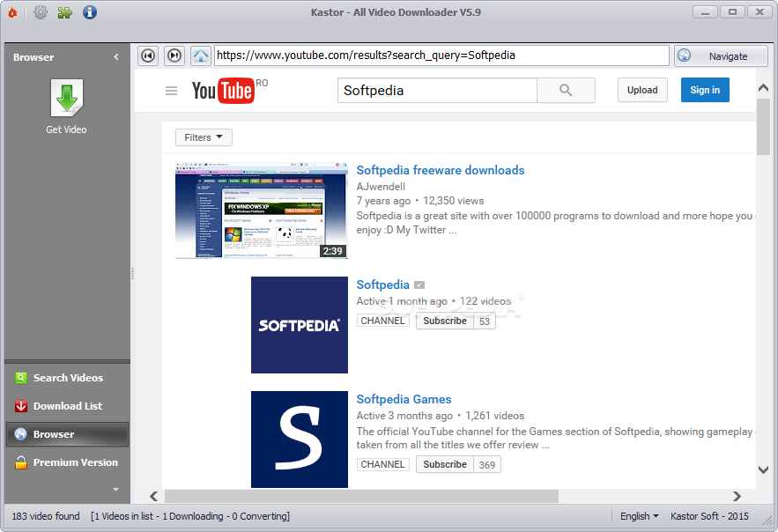The width and height of the screenshot is (778, 532).
Task: Open the YouTube hamburger guide menu
Action: pyautogui.click(x=171, y=91)
